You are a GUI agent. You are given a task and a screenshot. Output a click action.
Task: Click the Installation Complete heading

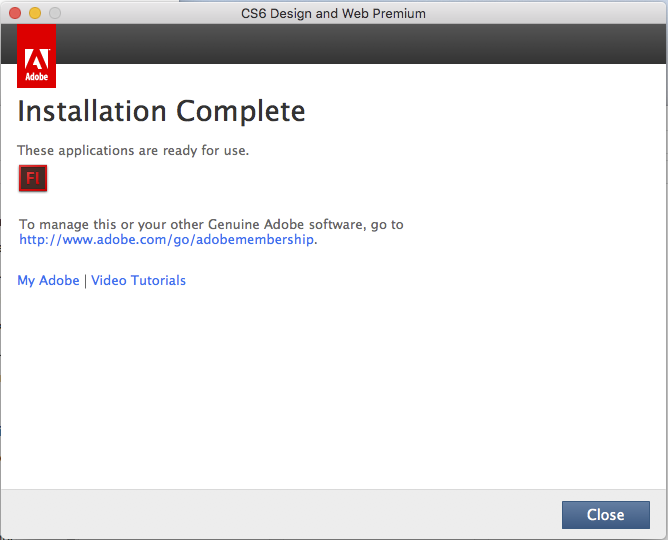click(x=161, y=111)
